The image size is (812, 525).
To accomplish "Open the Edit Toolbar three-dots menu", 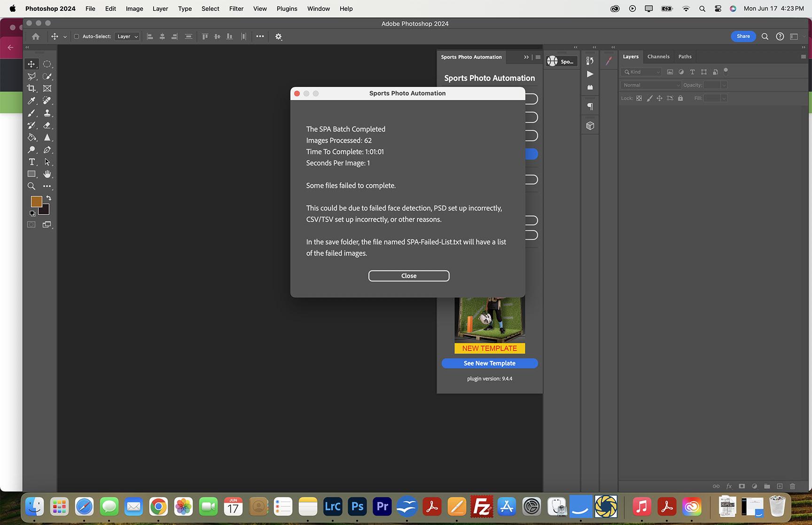I will 47,186.
